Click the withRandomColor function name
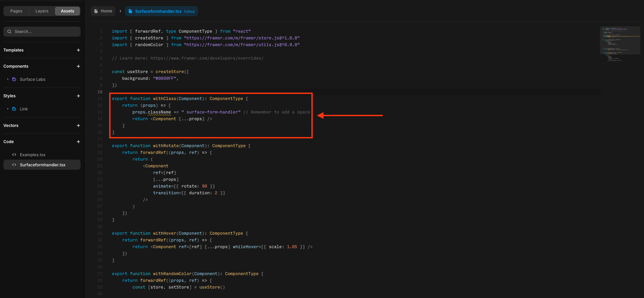The height and width of the screenshot is (298, 644). 172,274
